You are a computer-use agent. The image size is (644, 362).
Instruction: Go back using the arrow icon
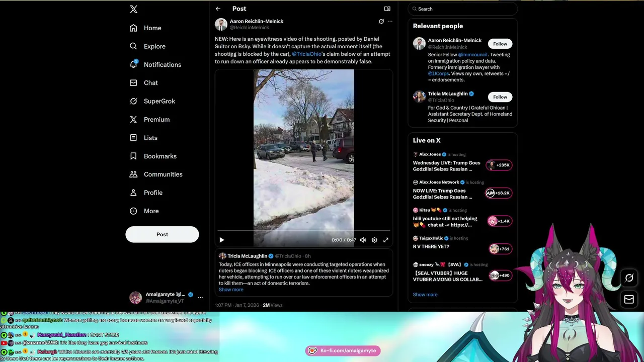click(x=218, y=9)
